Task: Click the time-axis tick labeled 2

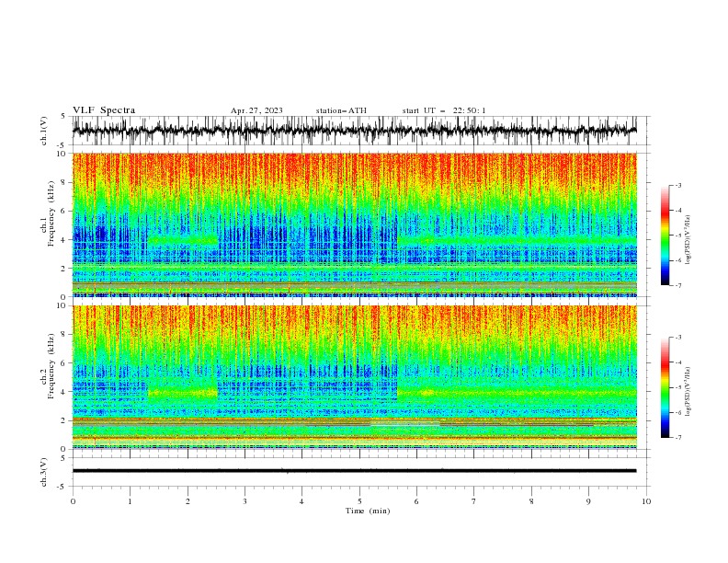Action: click(x=188, y=501)
